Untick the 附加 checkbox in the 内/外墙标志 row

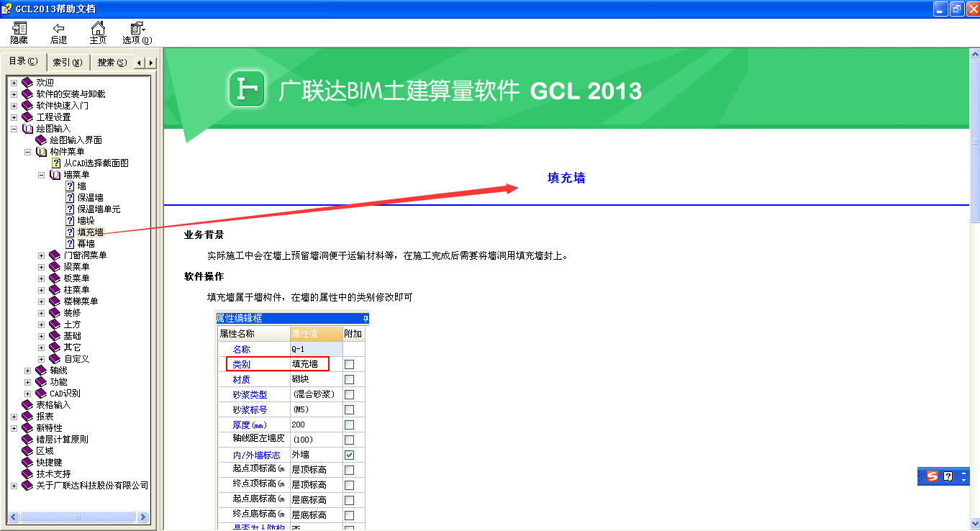click(350, 455)
